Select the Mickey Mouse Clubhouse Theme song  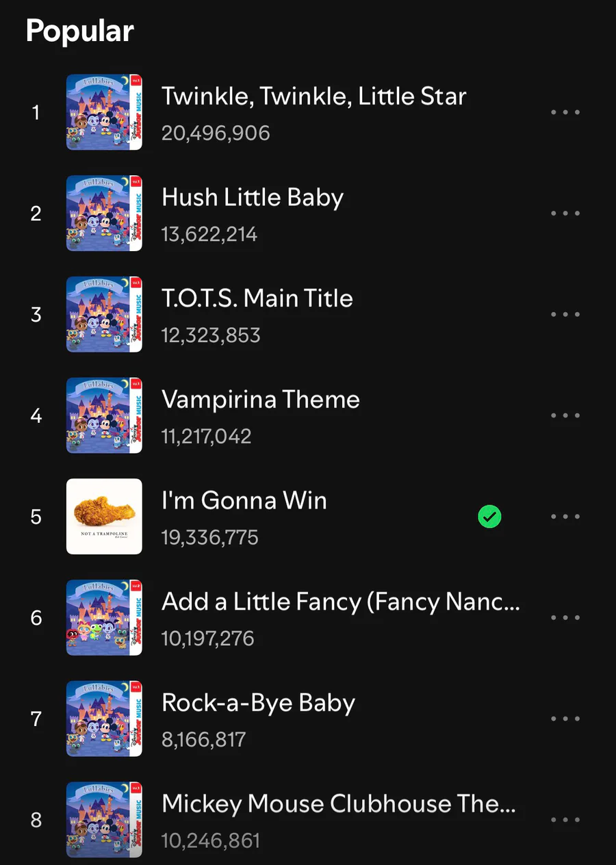coord(338,804)
